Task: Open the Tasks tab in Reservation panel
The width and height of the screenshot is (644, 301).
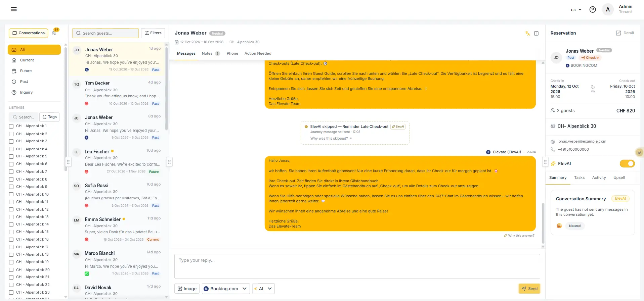Action: point(579,178)
